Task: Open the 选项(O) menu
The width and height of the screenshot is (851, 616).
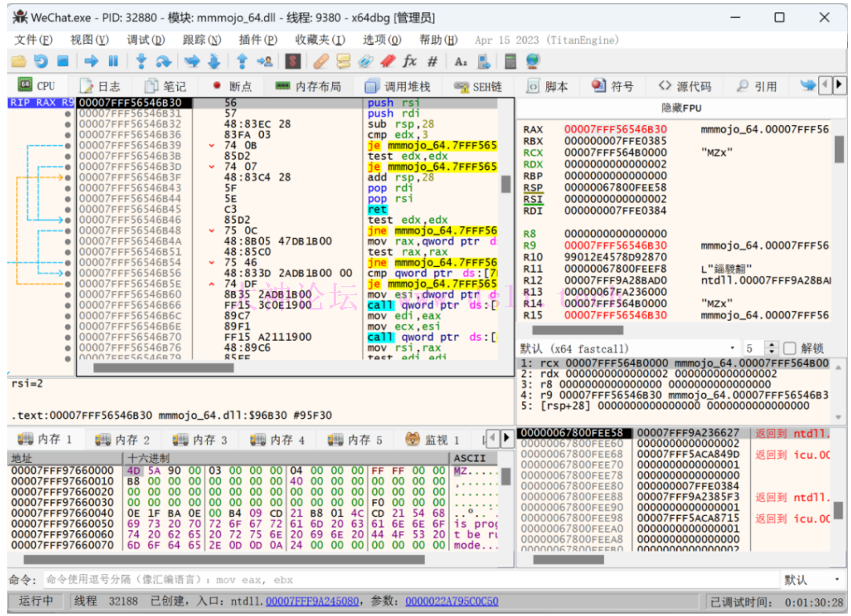Action: (382, 40)
